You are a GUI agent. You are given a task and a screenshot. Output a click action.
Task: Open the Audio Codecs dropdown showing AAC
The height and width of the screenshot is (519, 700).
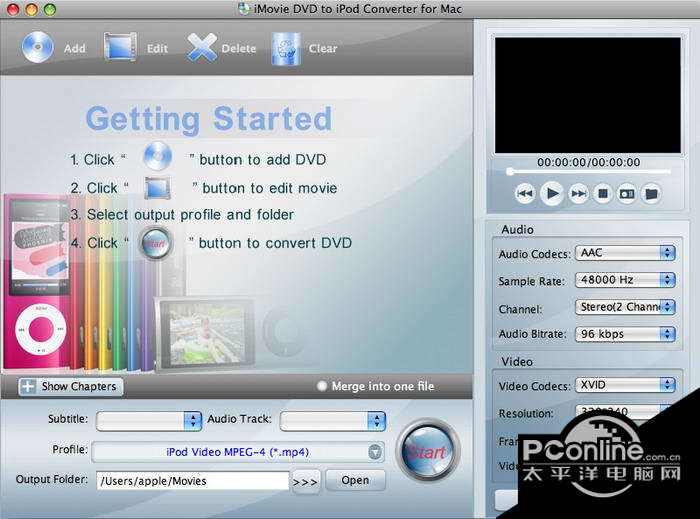625,253
